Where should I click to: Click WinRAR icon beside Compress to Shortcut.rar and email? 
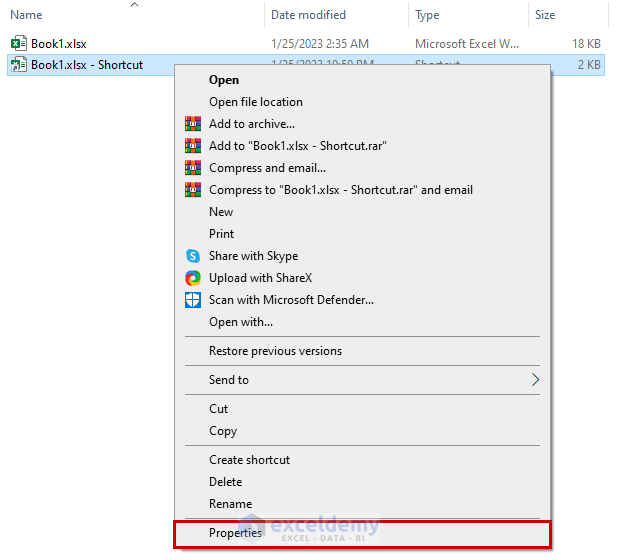click(193, 190)
